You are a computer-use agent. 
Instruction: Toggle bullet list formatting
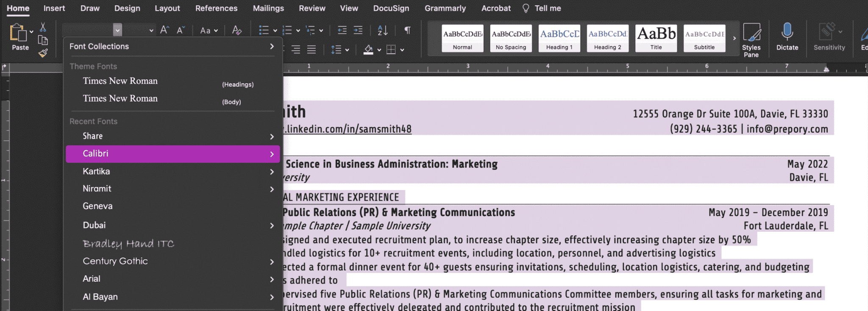pos(264,30)
